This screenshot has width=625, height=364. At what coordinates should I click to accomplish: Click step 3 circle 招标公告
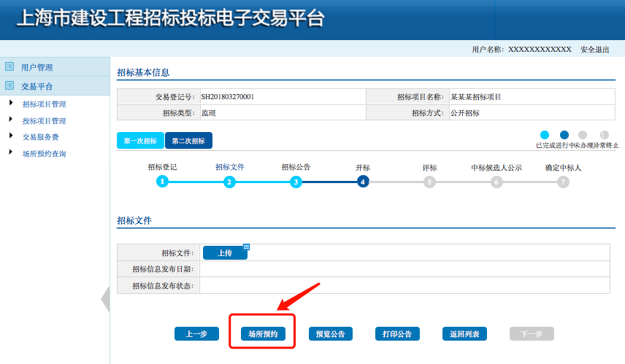click(296, 182)
